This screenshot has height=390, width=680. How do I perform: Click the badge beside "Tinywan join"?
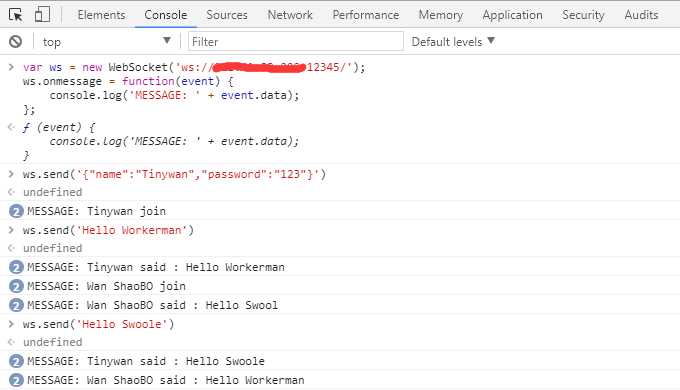16,211
